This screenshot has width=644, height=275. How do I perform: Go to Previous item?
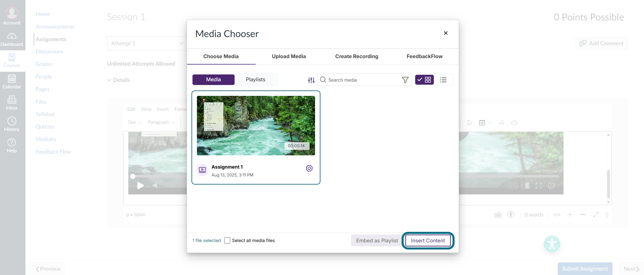click(x=48, y=269)
